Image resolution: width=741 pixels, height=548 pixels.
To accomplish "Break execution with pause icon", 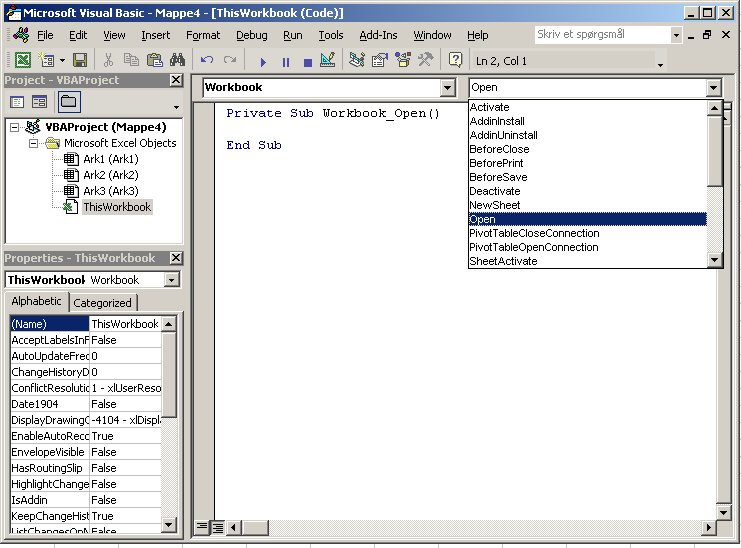I will pyautogui.click(x=285, y=61).
